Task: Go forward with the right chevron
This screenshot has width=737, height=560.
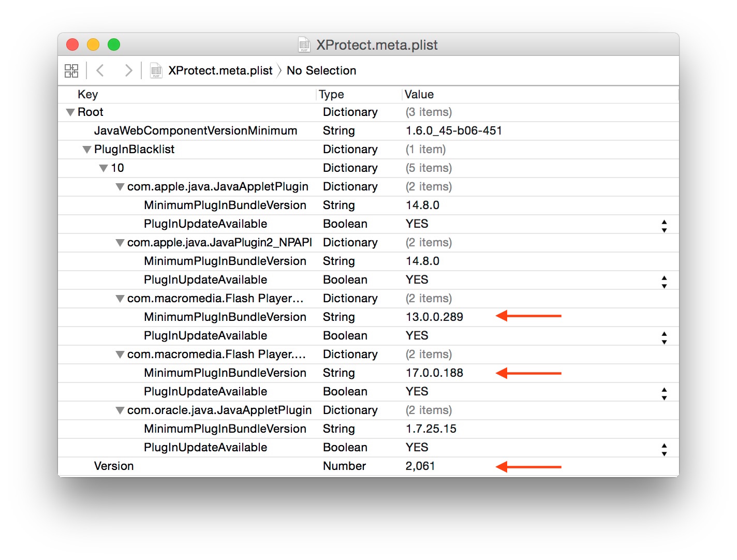Action: pyautogui.click(x=128, y=70)
